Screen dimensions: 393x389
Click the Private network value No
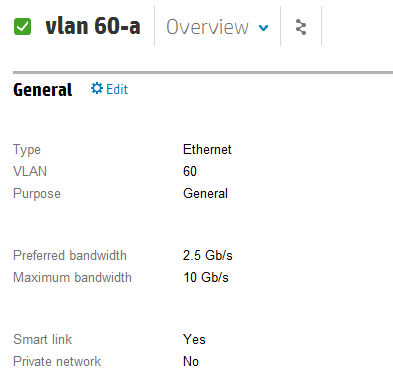[x=191, y=361]
